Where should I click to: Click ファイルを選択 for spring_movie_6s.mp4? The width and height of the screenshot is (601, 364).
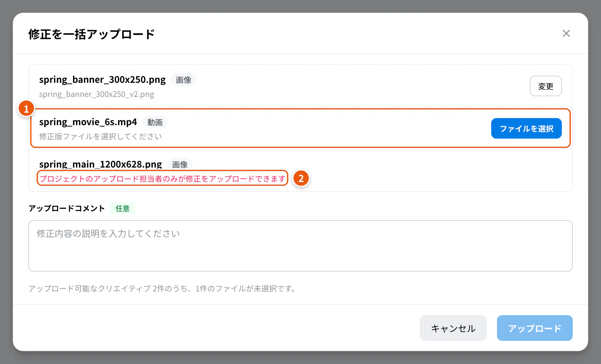(526, 128)
